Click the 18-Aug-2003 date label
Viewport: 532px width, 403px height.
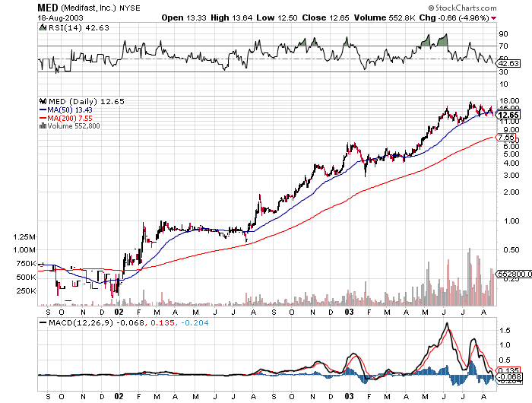tap(60, 17)
